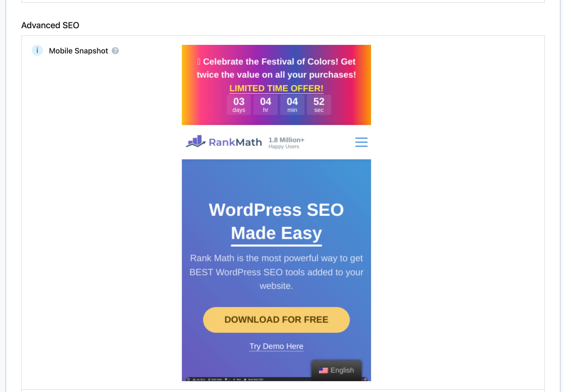Click the English language selector
The height and width of the screenshot is (392, 563).
coord(336,370)
